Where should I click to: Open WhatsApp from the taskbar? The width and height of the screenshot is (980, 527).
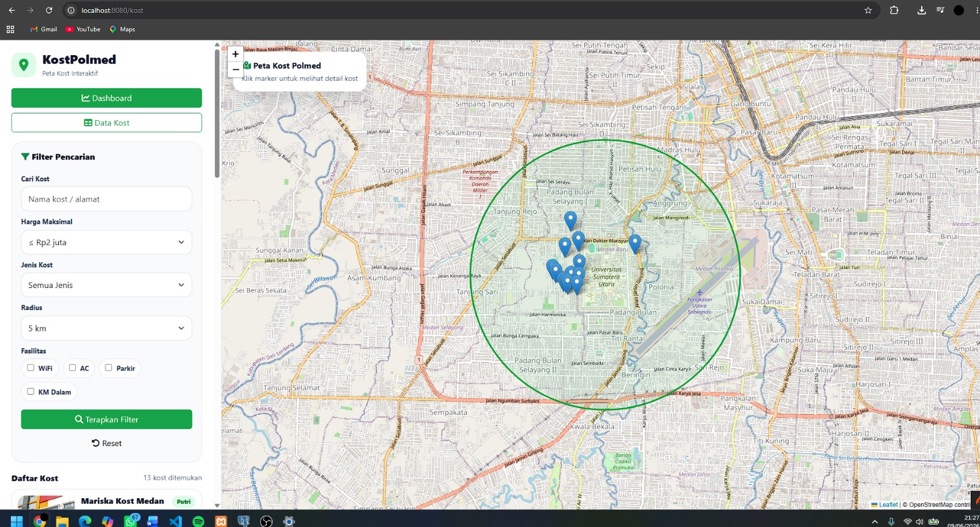coord(130,521)
